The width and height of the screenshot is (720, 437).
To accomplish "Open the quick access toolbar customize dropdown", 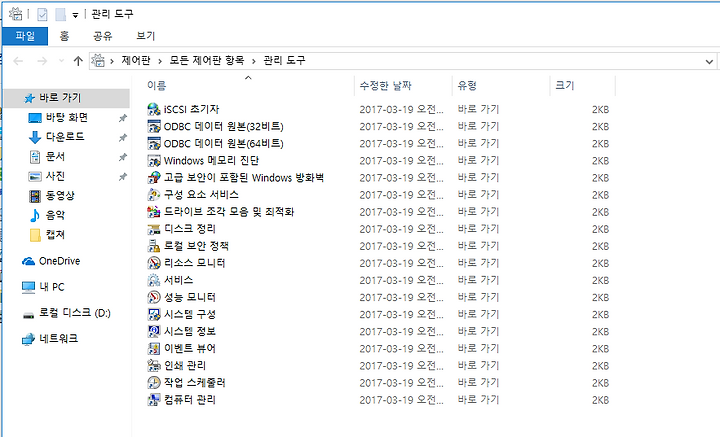I will (75, 16).
